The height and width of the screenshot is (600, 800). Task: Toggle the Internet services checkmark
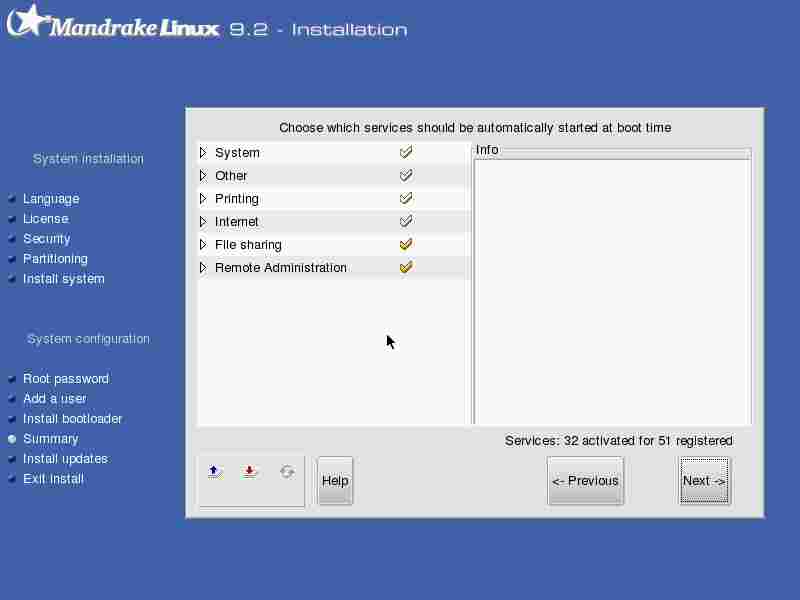[x=406, y=221]
